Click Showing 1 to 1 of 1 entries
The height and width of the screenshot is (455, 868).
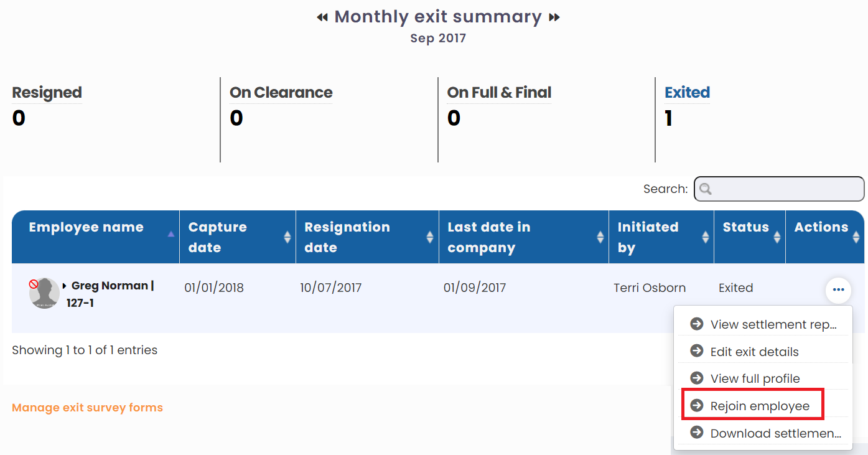point(85,350)
